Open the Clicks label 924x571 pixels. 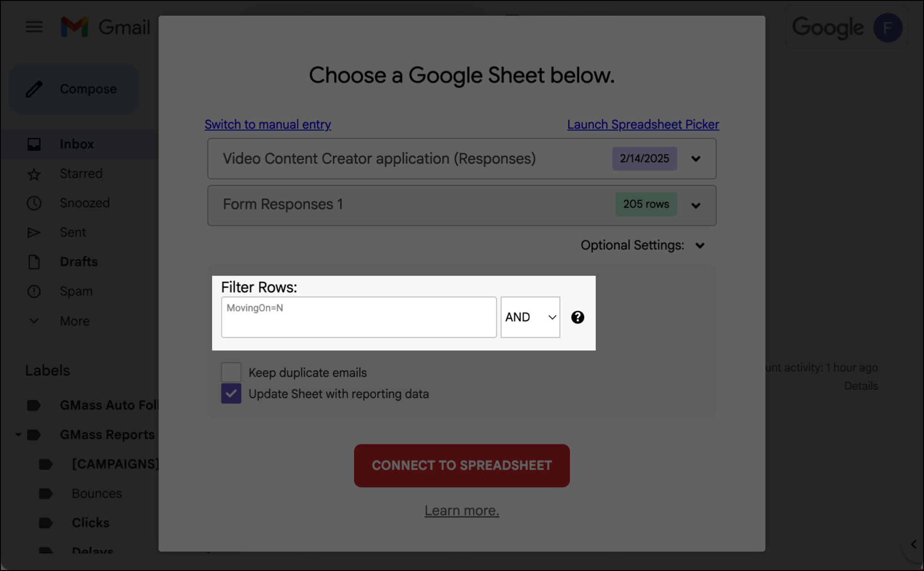[x=91, y=523]
